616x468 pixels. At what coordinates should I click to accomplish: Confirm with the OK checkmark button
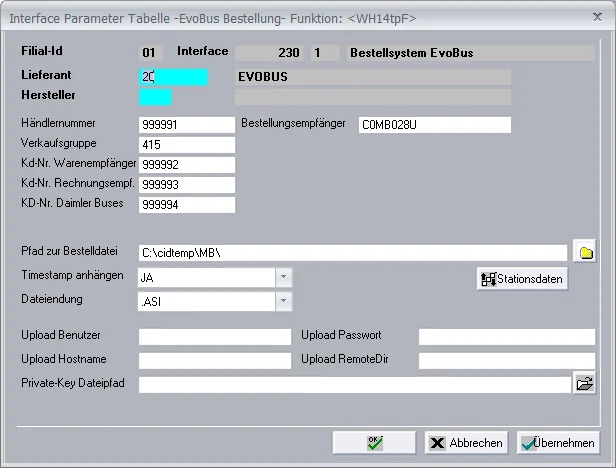coord(374,443)
